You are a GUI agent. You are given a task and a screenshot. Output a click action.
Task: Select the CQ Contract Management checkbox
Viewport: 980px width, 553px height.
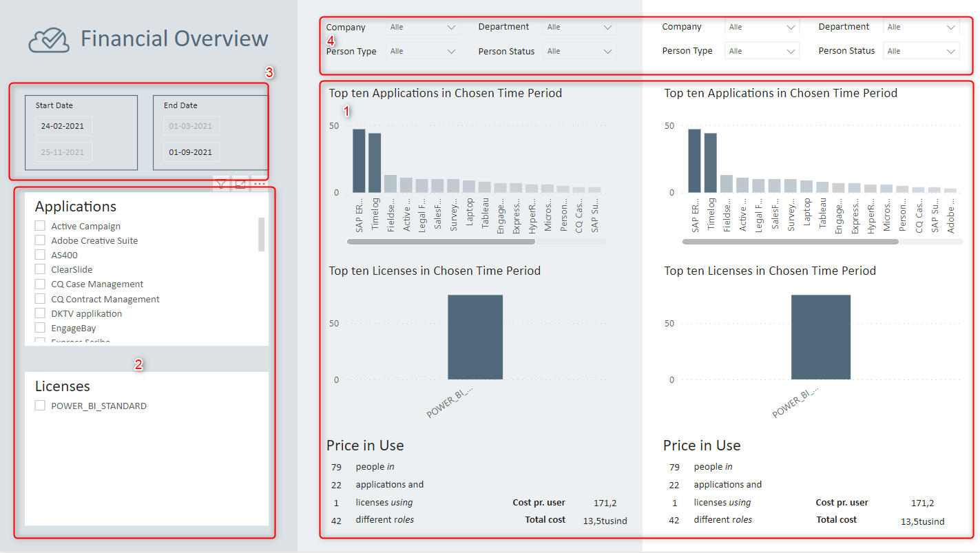[x=40, y=299]
